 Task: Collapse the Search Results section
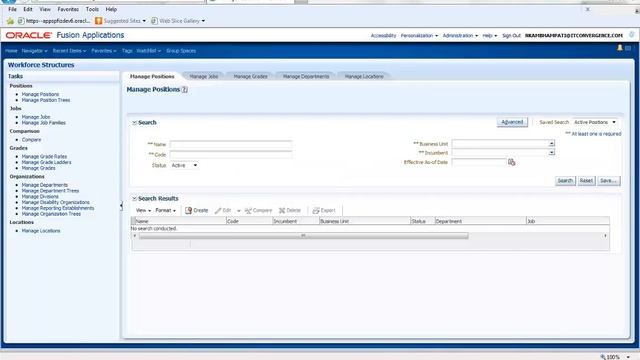tap(134, 198)
